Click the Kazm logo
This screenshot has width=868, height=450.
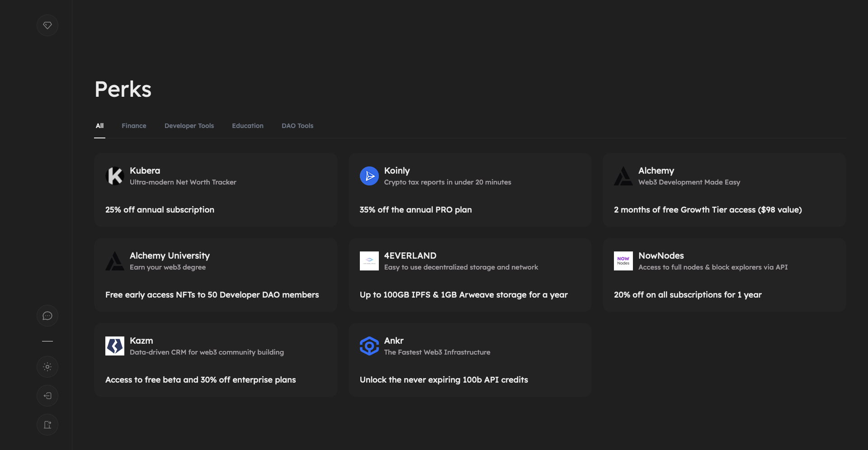click(x=115, y=346)
